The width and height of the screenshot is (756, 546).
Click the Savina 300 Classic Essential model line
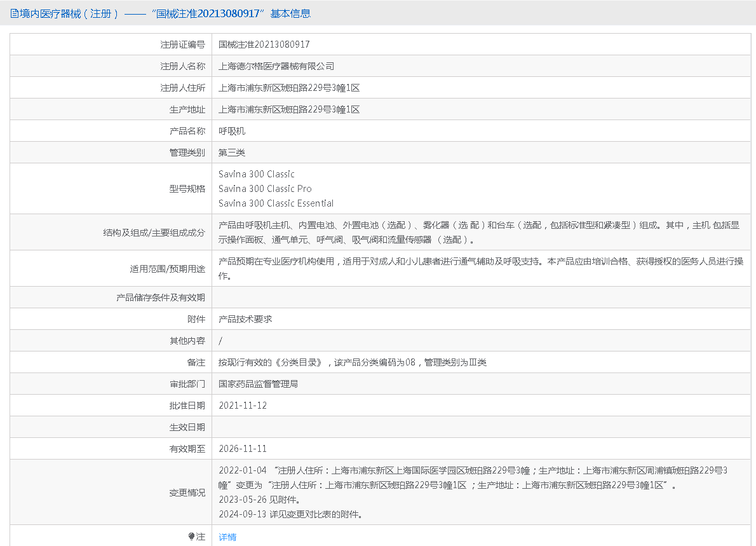pos(276,203)
